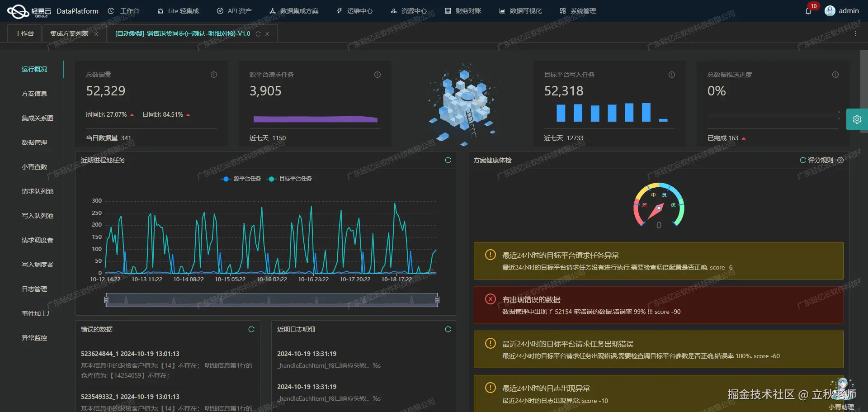
Task: Click the 总数据量 value 52,329
Action: coord(106,91)
